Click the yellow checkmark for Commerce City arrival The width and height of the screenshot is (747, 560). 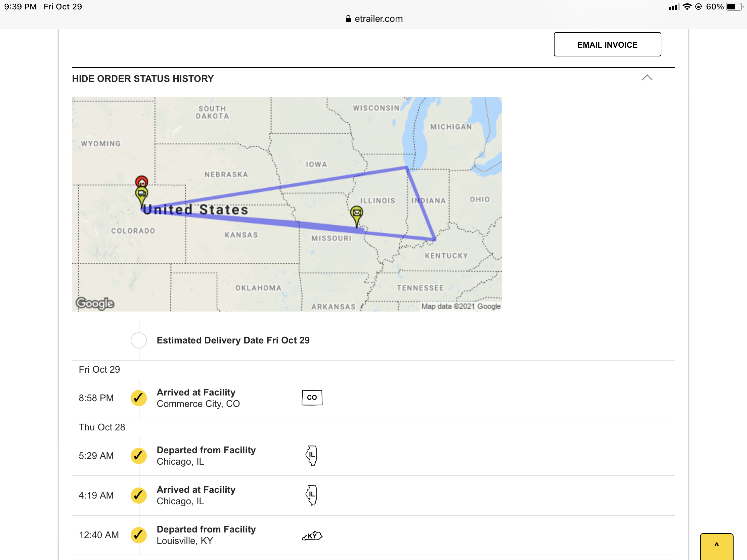(138, 398)
